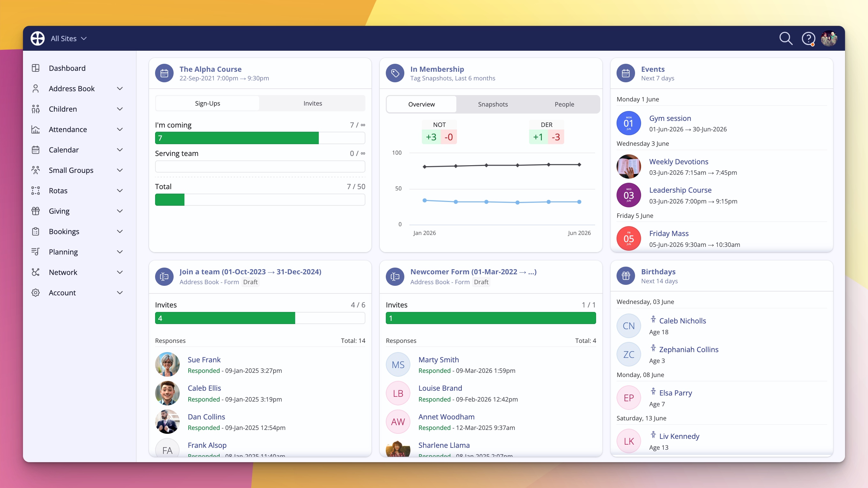Image resolution: width=868 pixels, height=488 pixels.
Task: Expand the Address Book menu chevron
Action: pyautogui.click(x=120, y=89)
